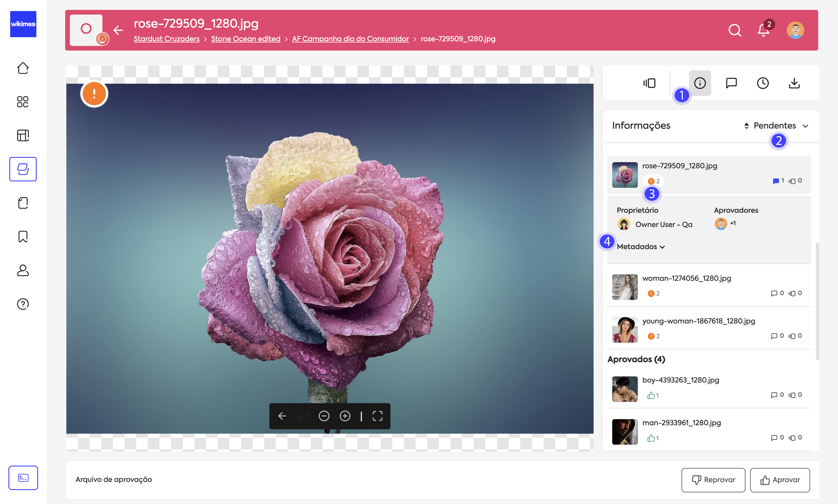Image resolution: width=838 pixels, height=504 pixels.
Task: Open notifications bell with badge
Action: point(763,30)
